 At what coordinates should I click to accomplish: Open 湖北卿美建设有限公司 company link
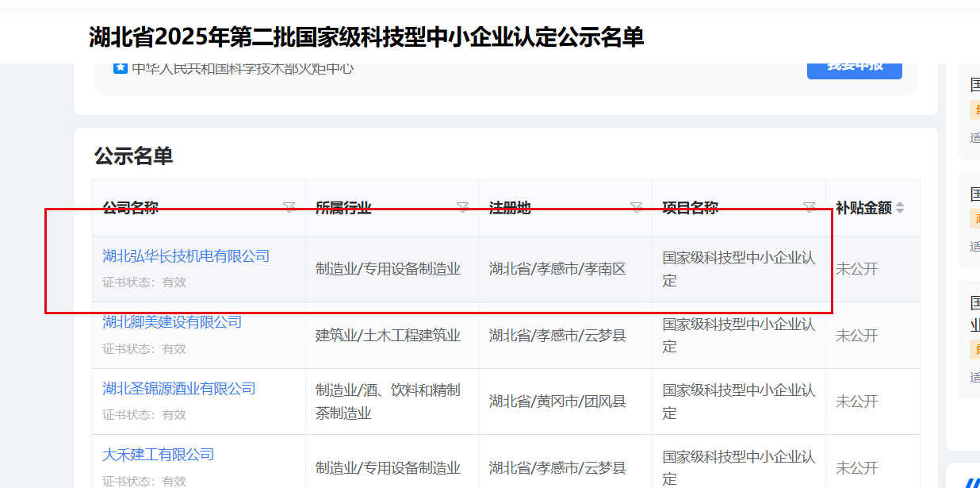coord(172,322)
